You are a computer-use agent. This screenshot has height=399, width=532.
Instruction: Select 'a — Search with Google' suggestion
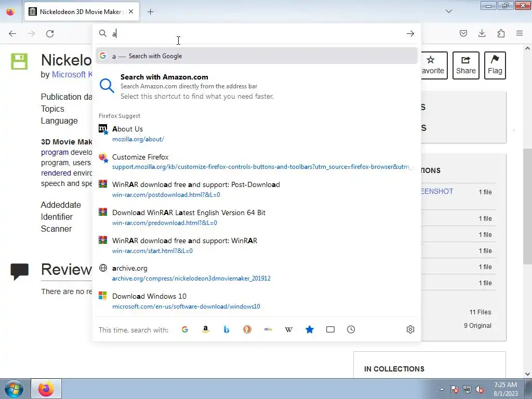[x=257, y=56]
